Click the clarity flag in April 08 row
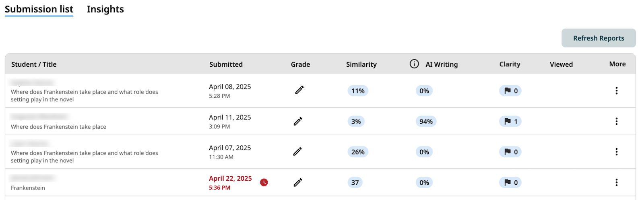 [510, 91]
